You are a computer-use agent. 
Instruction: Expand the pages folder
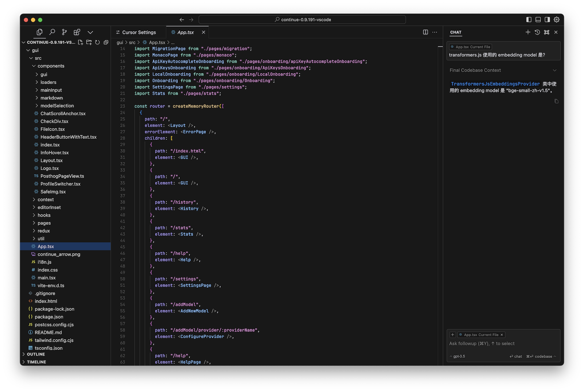(x=44, y=223)
